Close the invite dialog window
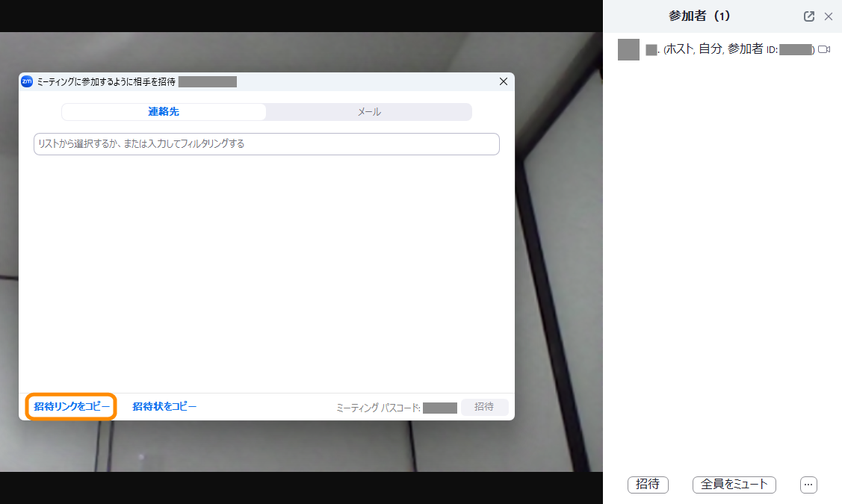Viewport: 842px width, 504px height. click(503, 81)
